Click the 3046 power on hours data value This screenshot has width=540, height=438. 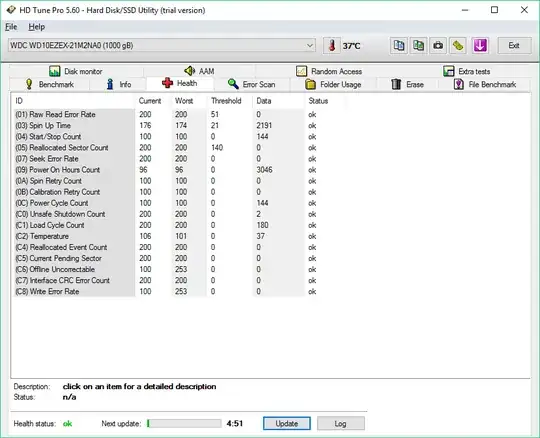tap(264, 170)
